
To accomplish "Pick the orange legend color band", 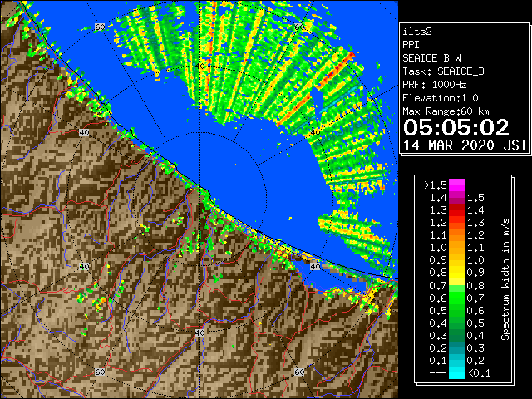I will pyautogui.click(x=457, y=242).
